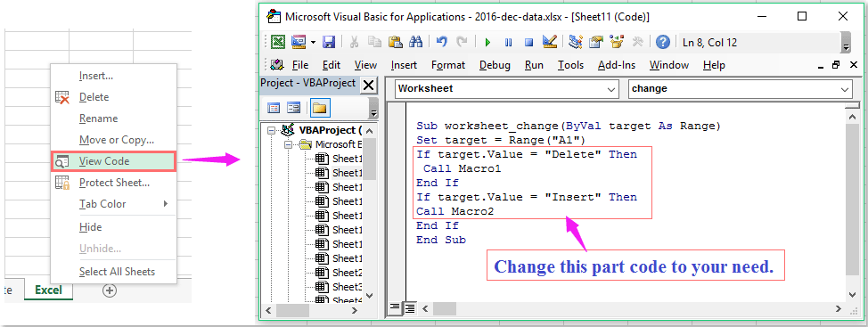The image size is (868, 327).
Task: Open the Worksheet object dropdown
Action: [611, 89]
